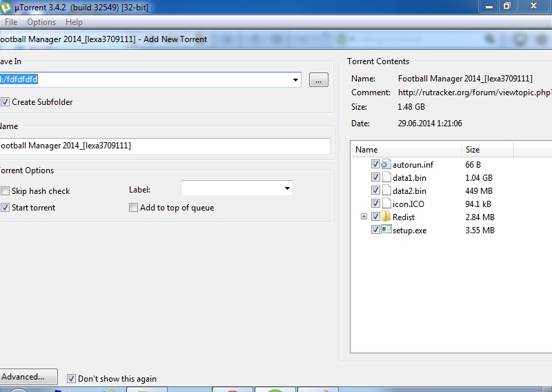
Task: Click the date 29.06.2014 1:21:06 text
Action: (x=430, y=124)
